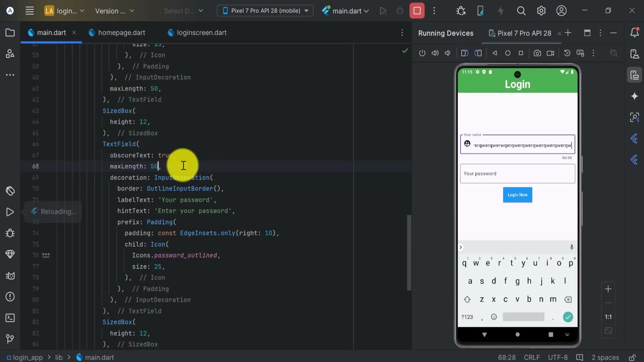The image size is (644, 362).
Task: Tap the keyboard microphone icon
Action: pyautogui.click(x=572, y=247)
